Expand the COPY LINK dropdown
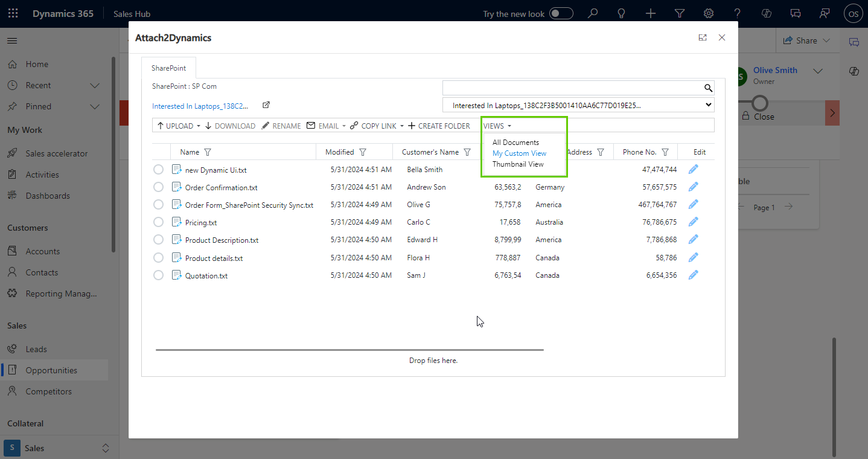 pos(402,126)
